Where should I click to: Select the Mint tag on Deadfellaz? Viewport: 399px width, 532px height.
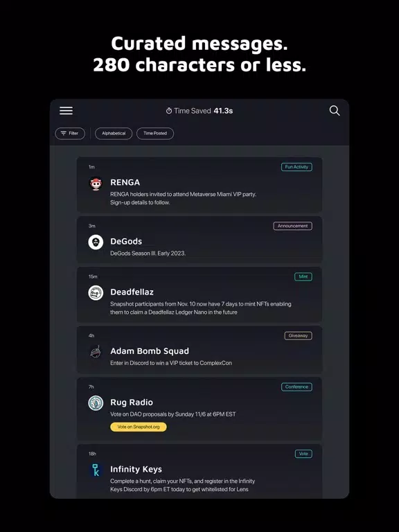(303, 276)
